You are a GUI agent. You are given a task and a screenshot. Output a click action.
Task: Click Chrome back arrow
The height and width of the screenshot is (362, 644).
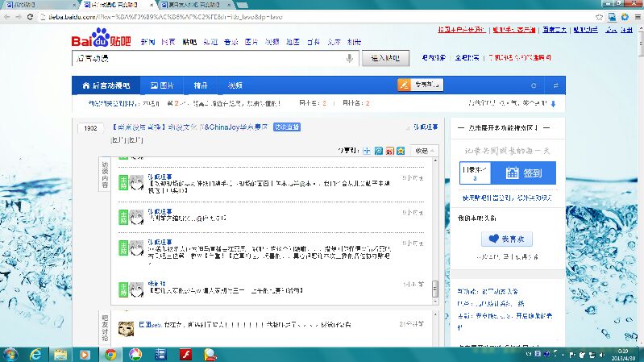(x=7, y=17)
